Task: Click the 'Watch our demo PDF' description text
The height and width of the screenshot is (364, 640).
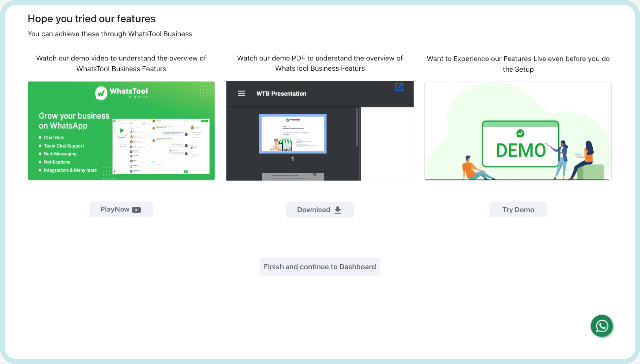Action: click(x=320, y=63)
